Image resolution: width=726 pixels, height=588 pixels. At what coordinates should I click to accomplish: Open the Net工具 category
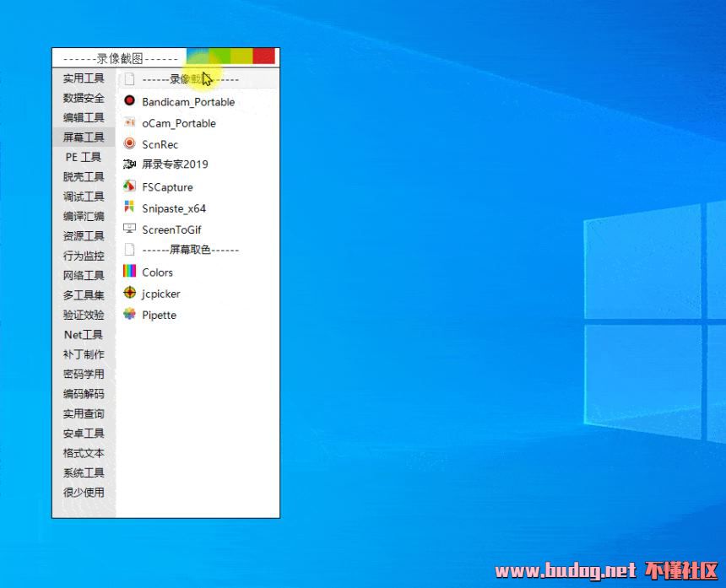click(84, 335)
